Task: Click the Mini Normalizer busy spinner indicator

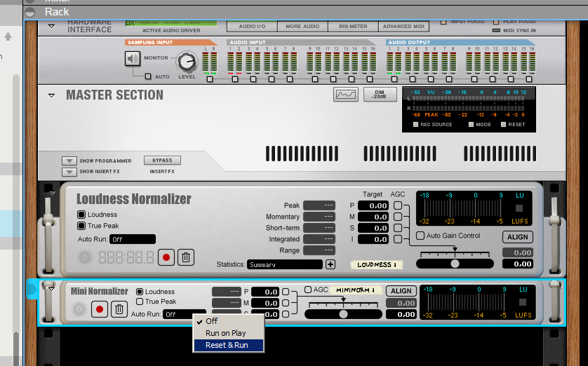Action: [x=79, y=309]
